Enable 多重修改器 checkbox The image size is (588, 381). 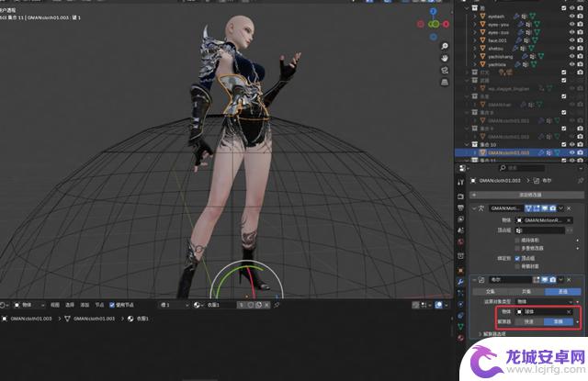517,249
